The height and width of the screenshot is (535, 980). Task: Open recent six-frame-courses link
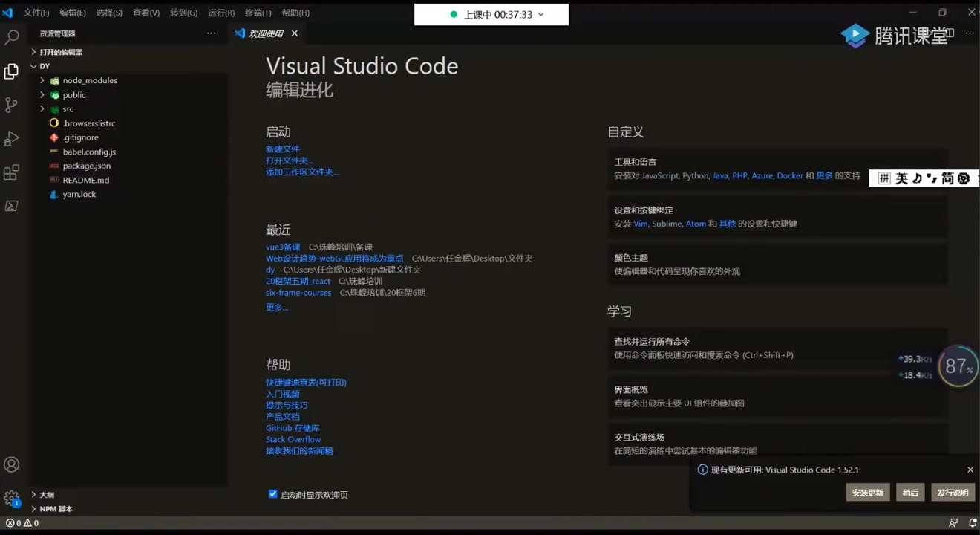pyautogui.click(x=298, y=293)
